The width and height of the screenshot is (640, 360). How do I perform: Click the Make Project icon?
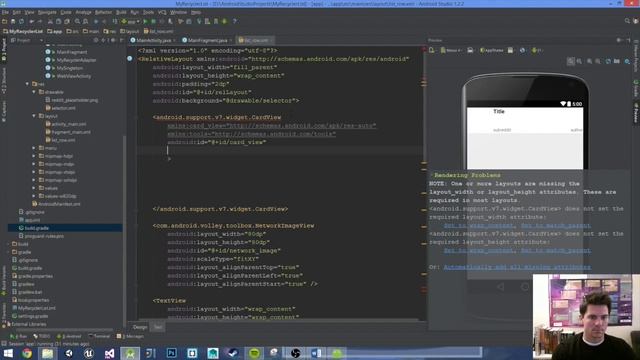coord(115,21)
